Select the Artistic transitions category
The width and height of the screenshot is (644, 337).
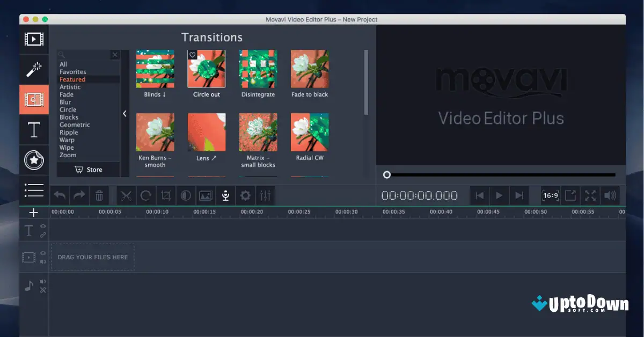[70, 86]
